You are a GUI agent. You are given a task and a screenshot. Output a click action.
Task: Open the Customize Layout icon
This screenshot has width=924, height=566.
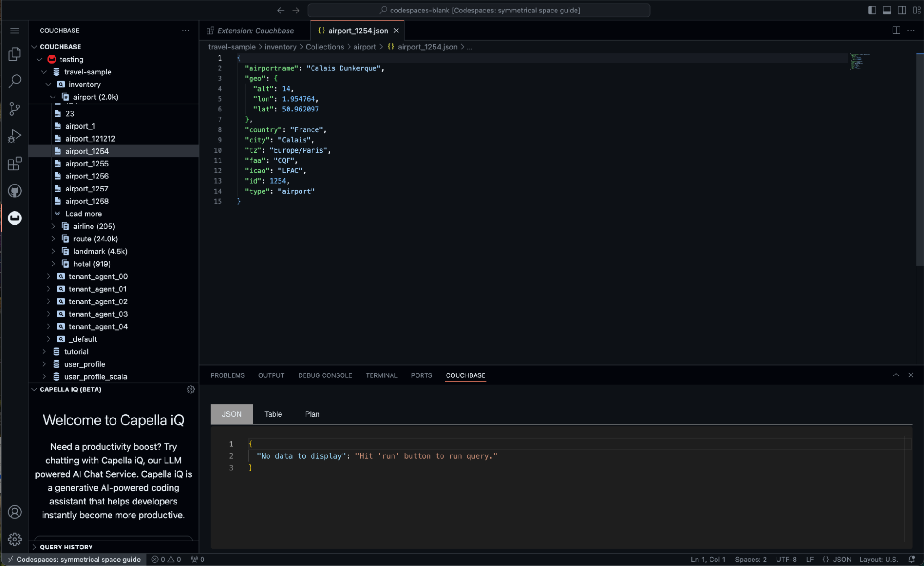(917, 10)
